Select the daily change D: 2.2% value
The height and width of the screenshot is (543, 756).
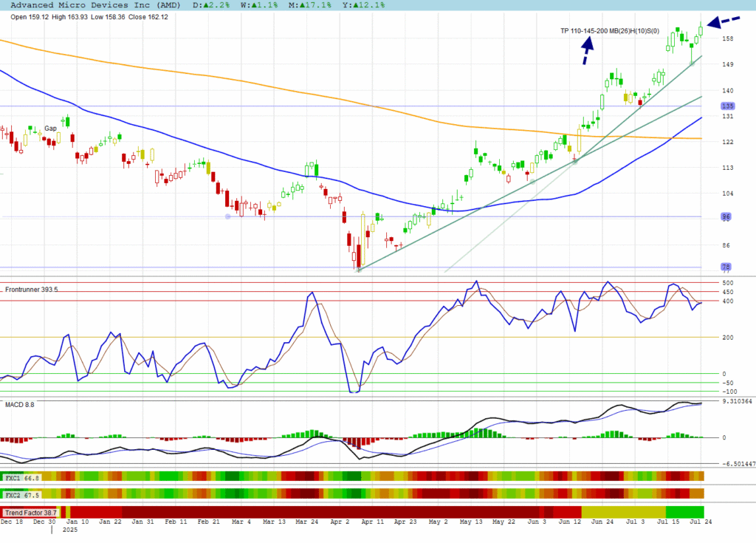(211, 5)
